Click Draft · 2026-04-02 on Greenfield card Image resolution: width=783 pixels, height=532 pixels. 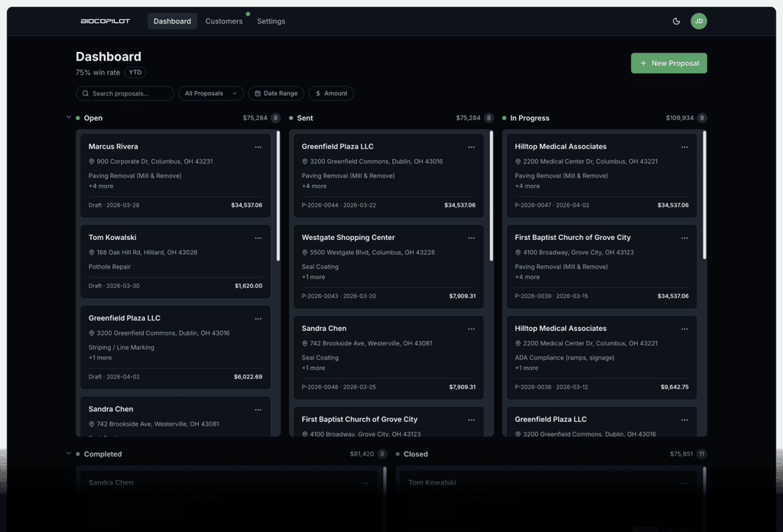114,376
